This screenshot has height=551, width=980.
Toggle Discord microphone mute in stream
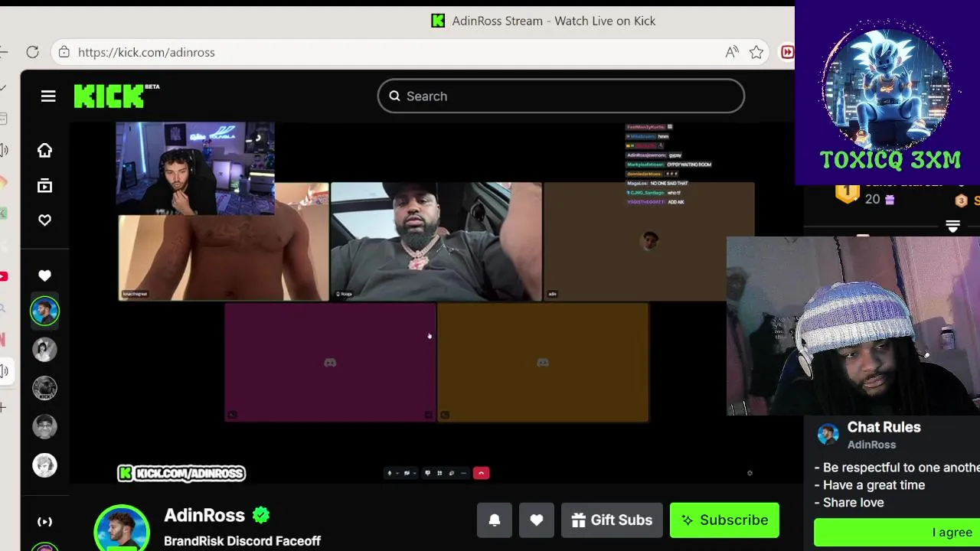pyautogui.click(x=389, y=473)
